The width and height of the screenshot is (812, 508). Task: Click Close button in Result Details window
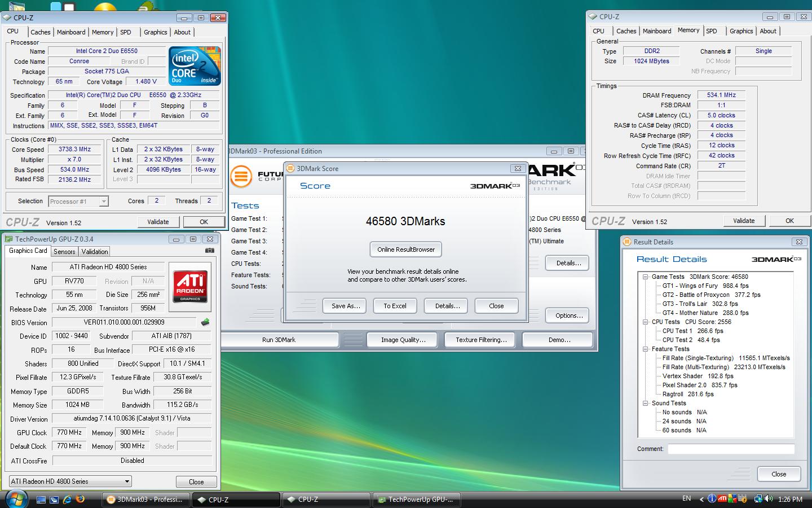click(779, 474)
